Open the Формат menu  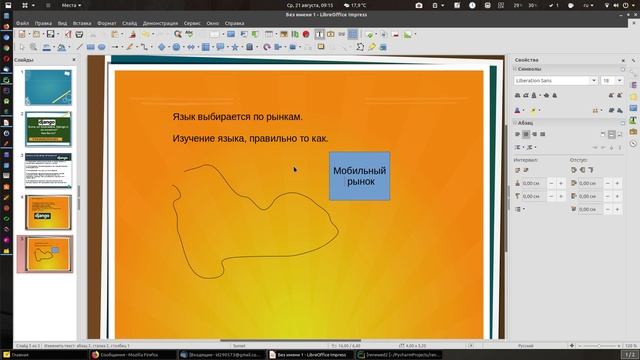[x=107, y=23]
